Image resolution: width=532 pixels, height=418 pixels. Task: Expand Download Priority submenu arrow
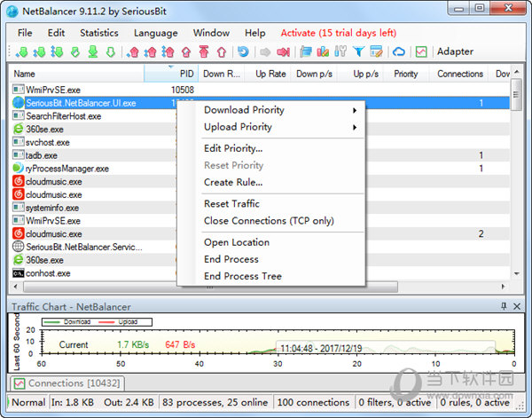coord(355,110)
